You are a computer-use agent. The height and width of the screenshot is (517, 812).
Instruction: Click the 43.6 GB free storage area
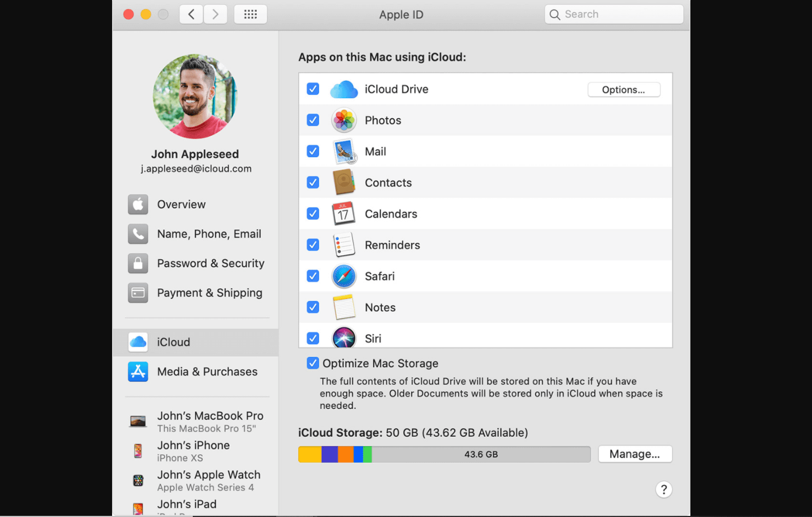[x=481, y=454]
